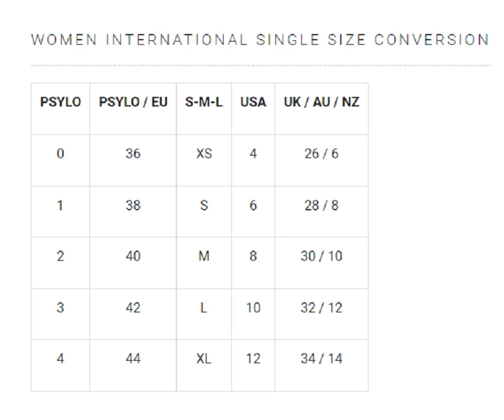The image size is (504, 420).
Task: Click the USA column header
Action: click(x=253, y=102)
